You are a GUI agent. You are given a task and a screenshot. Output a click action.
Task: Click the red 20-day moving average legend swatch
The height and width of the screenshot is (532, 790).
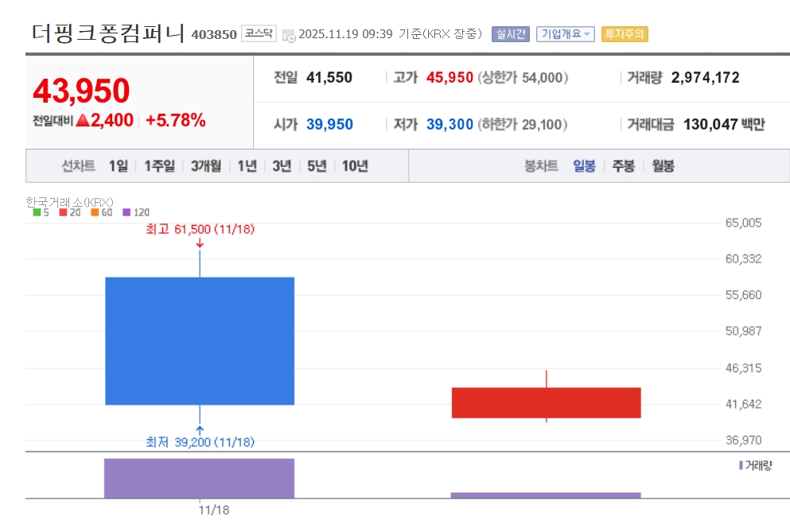(x=63, y=212)
